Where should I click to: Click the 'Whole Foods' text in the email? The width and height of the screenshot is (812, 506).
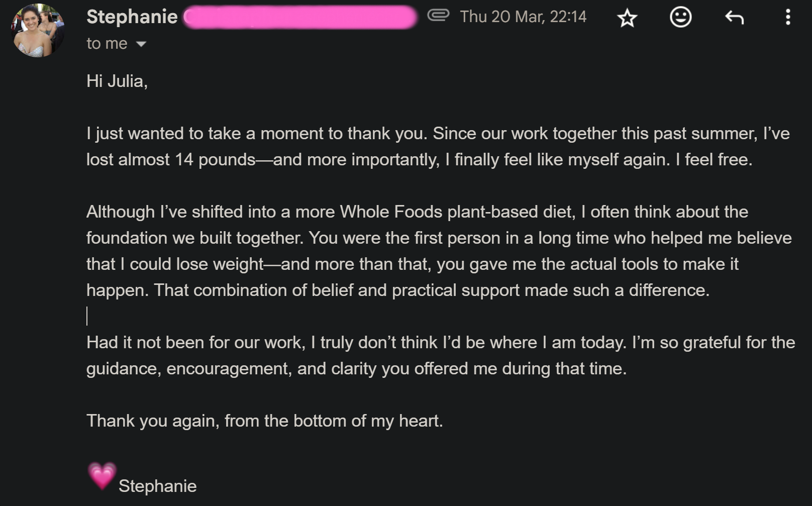point(391,212)
